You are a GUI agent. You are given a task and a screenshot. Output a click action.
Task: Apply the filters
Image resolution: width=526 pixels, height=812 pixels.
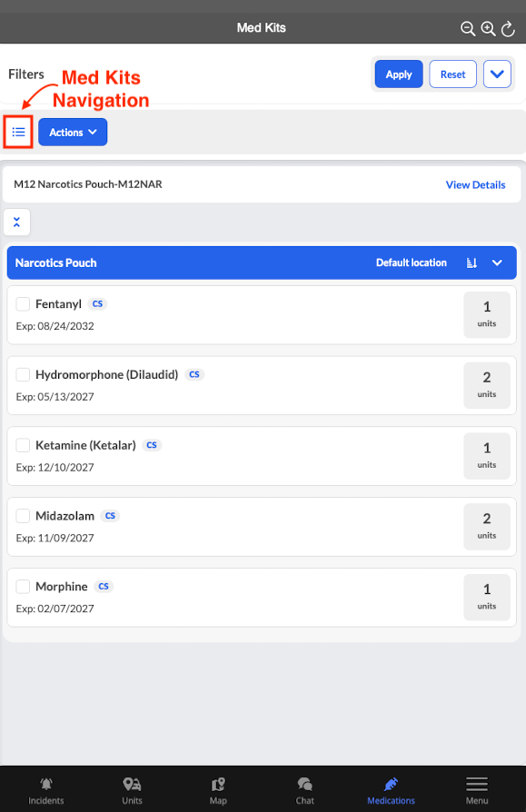(399, 74)
